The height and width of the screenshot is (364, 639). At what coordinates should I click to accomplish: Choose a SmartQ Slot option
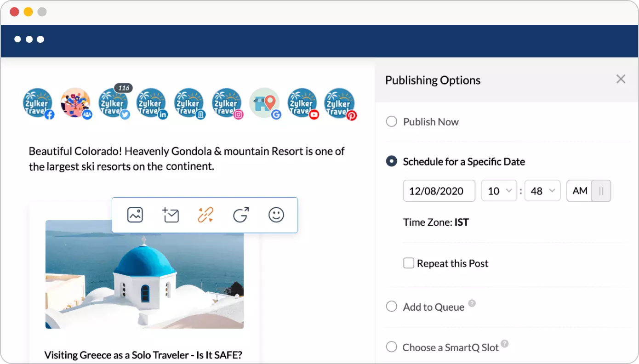pyautogui.click(x=391, y=347)
